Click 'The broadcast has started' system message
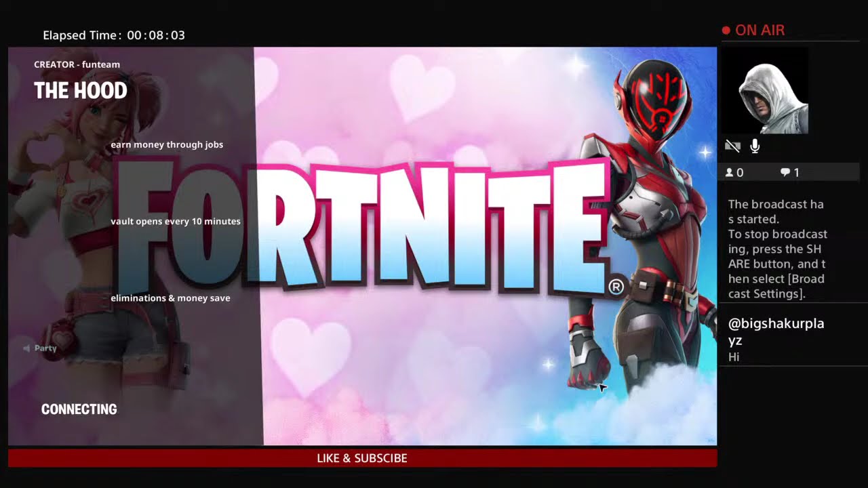Viewport: 868px width, 488px height. [x=776, y=211]
